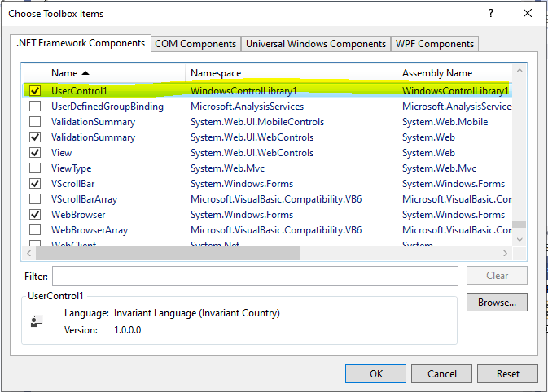
Task: Sort by Namespace column header
Action: point(291,73)
